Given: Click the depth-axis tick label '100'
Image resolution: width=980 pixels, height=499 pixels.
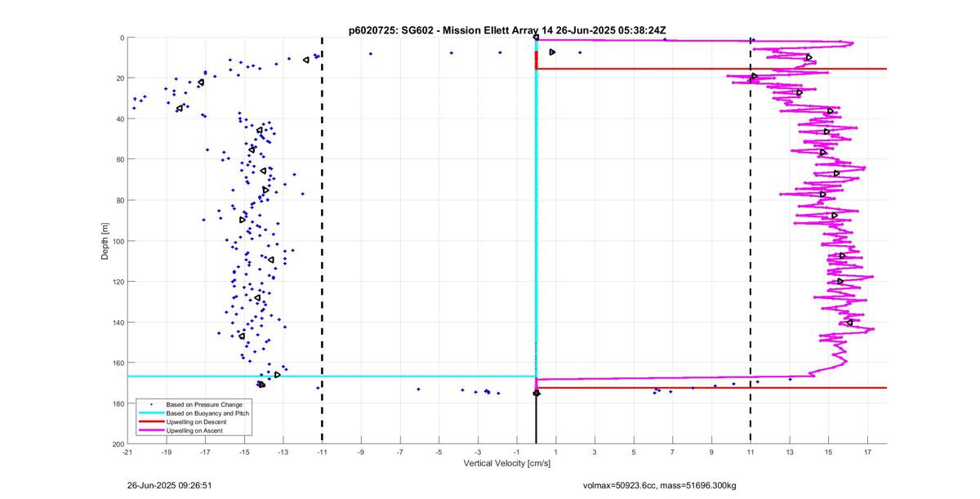Looking at the screenshot, I should (x=118, y=241).
